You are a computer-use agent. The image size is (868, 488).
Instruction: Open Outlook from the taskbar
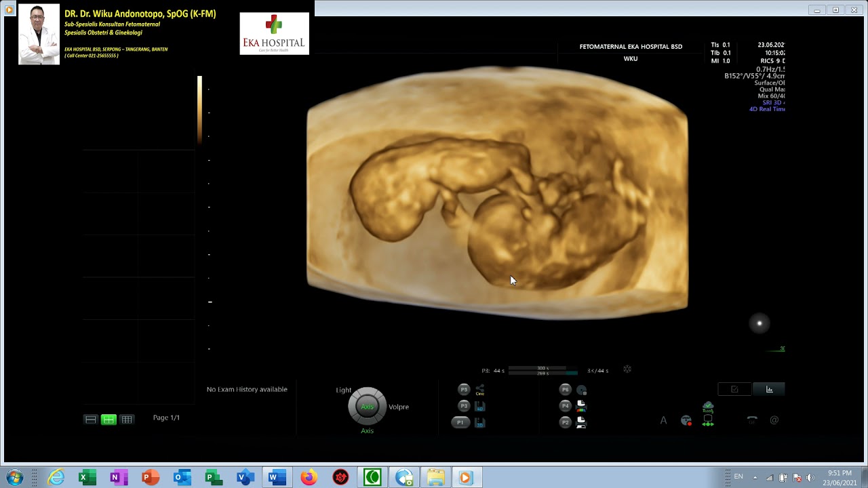[182, 478]
